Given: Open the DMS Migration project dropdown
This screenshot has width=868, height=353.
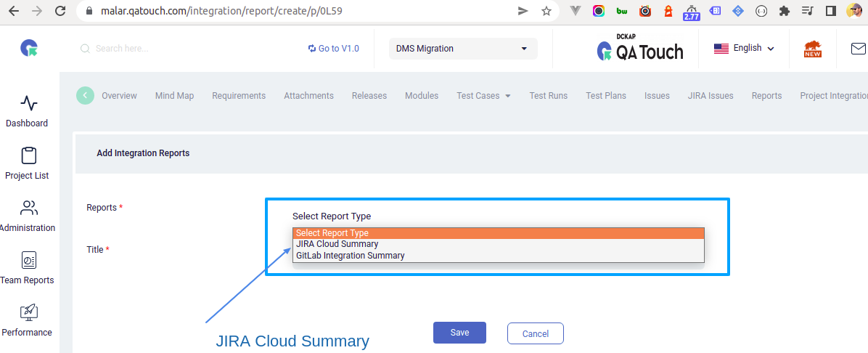Looking at the screenshot, I should pos(463,49).
